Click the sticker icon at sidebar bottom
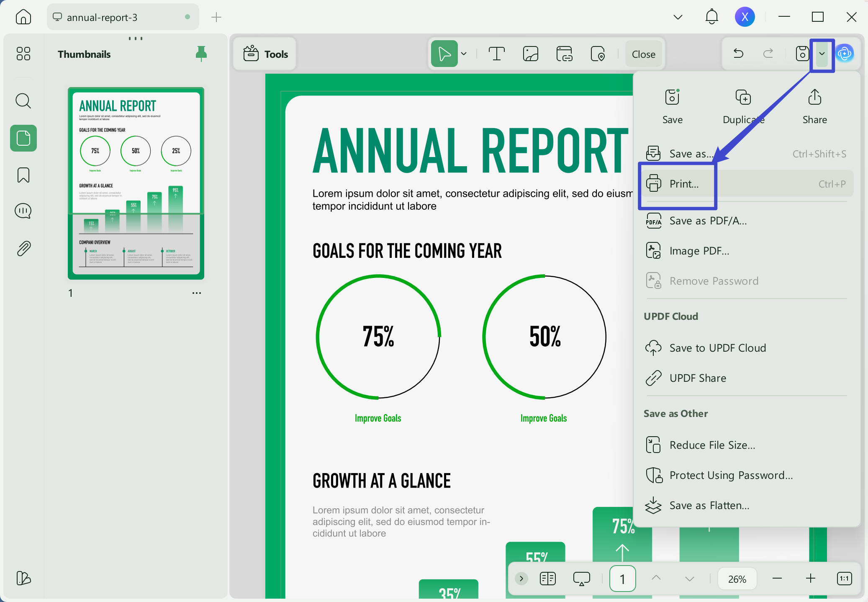Image resolution: width=868 pixels, height=602 pixels. click(x=23, y=578)
